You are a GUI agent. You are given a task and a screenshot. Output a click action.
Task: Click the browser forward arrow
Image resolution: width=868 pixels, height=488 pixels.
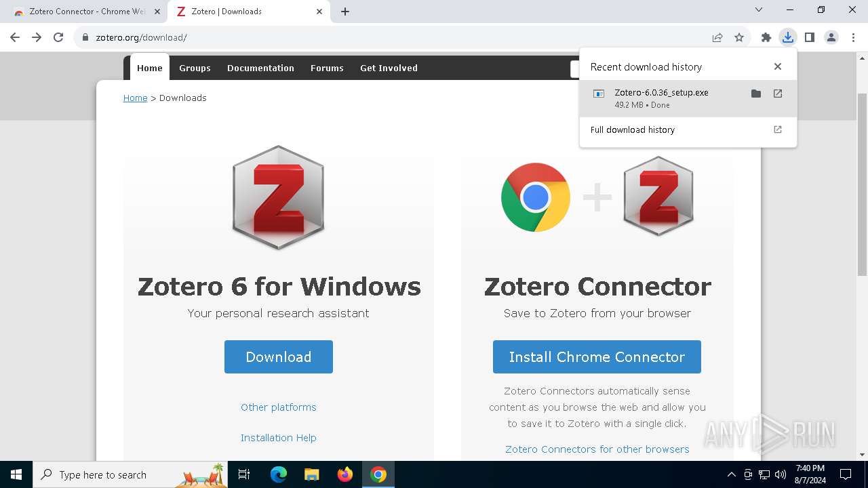[37, 37]
